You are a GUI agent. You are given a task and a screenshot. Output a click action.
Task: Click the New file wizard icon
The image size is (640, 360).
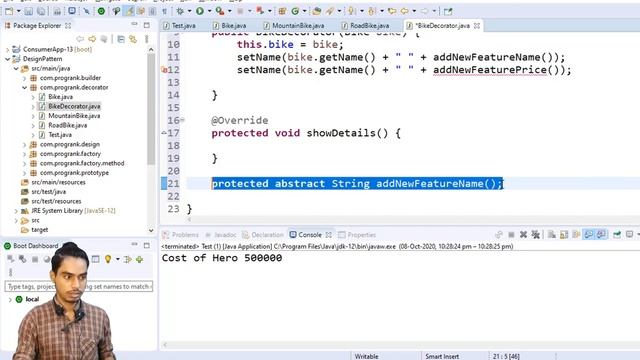[x=9, y=11]
